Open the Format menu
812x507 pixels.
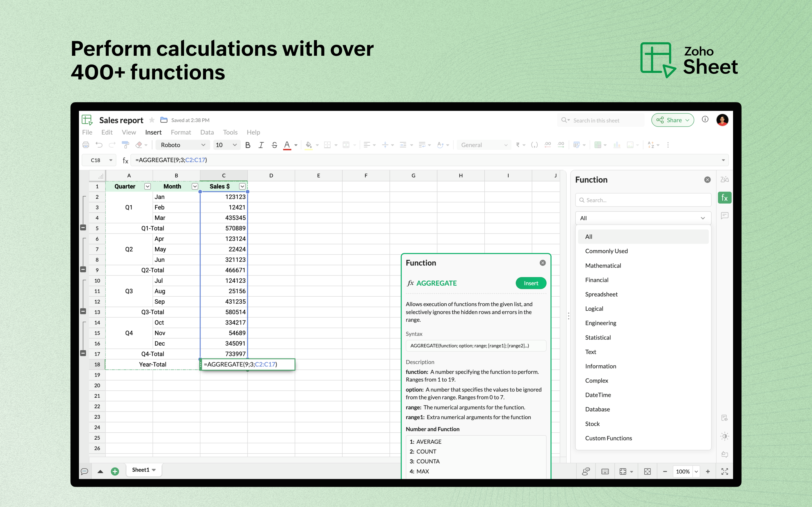point(181,132)
